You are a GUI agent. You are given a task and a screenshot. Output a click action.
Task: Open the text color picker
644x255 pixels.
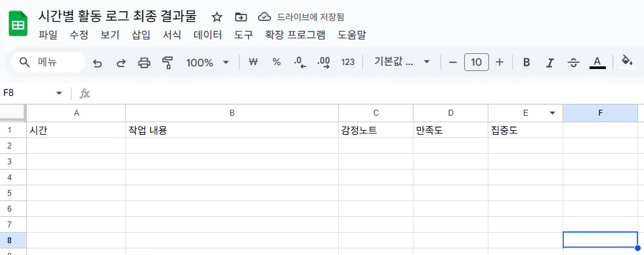pos(597,62)
